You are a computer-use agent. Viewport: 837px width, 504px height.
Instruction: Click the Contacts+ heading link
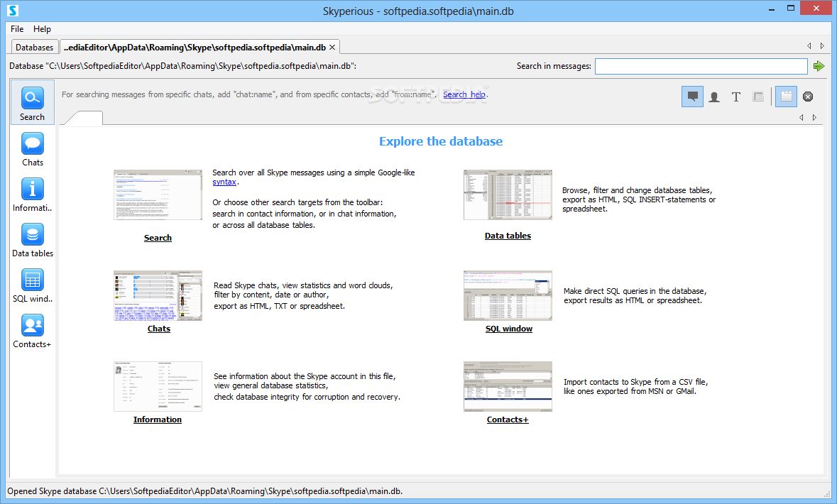(508, 419)
